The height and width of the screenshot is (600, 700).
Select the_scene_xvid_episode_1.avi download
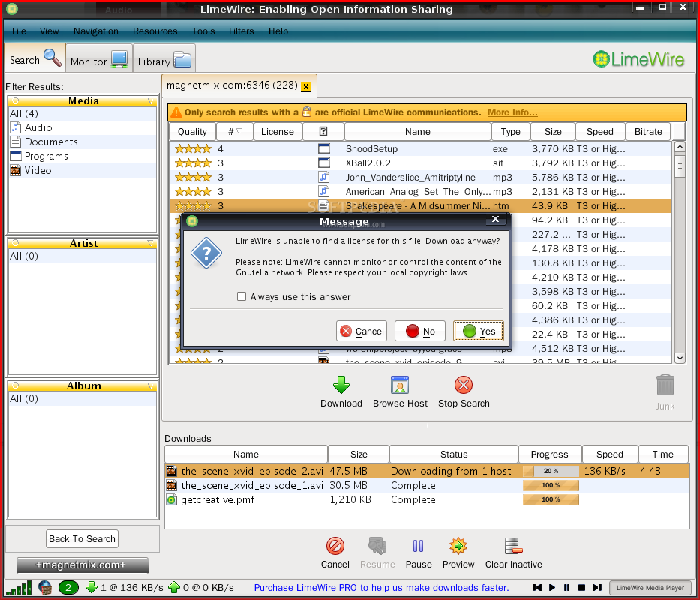427,485
